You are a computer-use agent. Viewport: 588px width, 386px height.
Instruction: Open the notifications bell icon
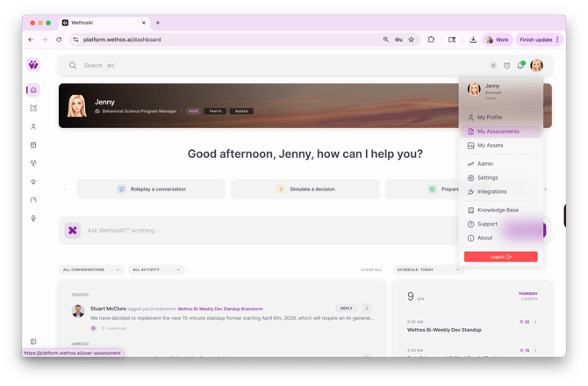(x=520, y=66)
